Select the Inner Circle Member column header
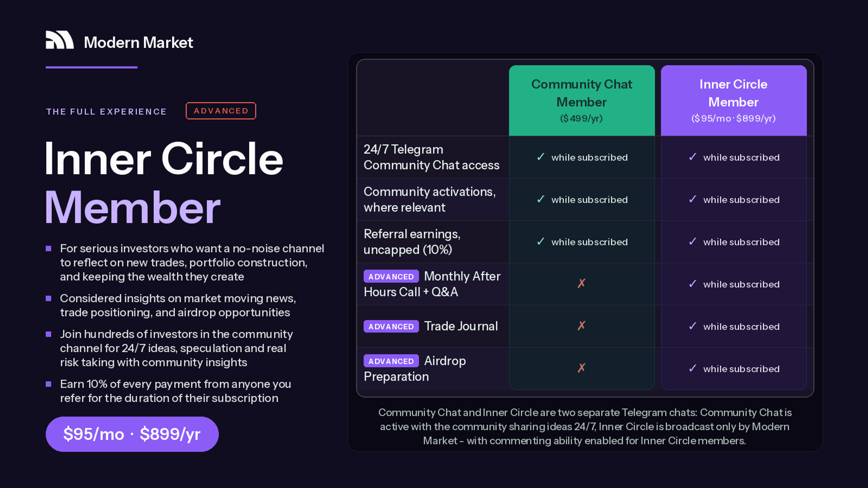Viewport: 868px width, 488px height. (734, 101)
